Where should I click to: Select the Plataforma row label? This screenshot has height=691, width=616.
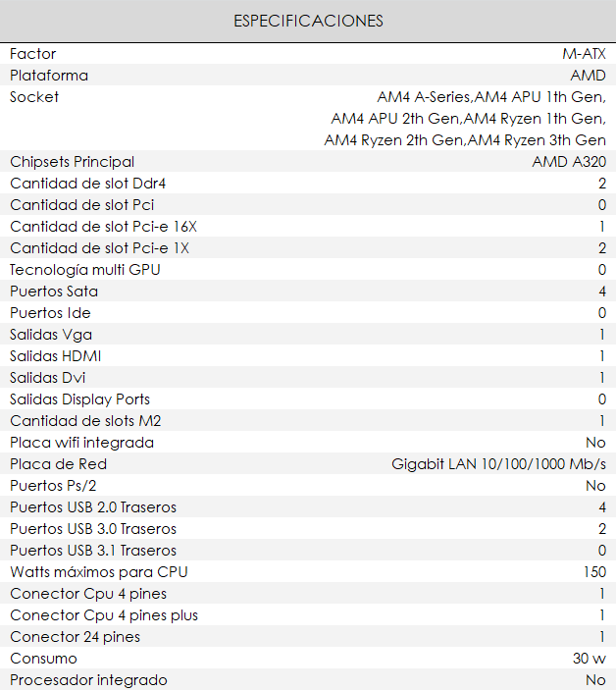click(x=49, y=76)
